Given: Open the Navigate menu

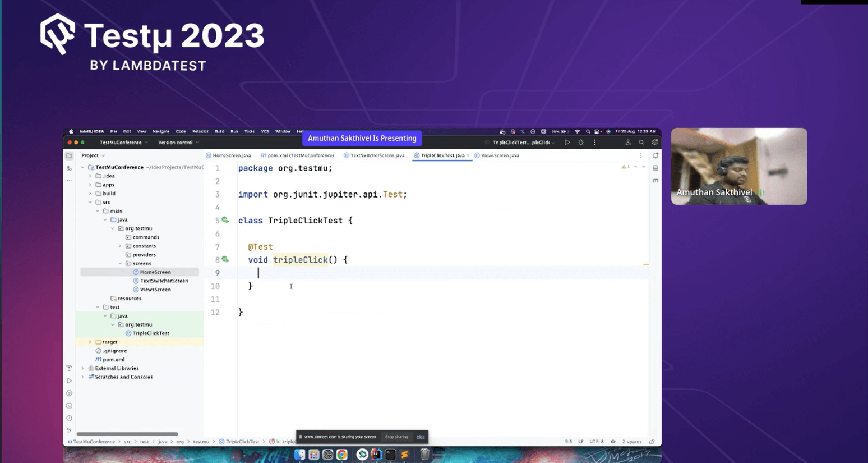Looking at the screenshot, I should click(161, 131).
